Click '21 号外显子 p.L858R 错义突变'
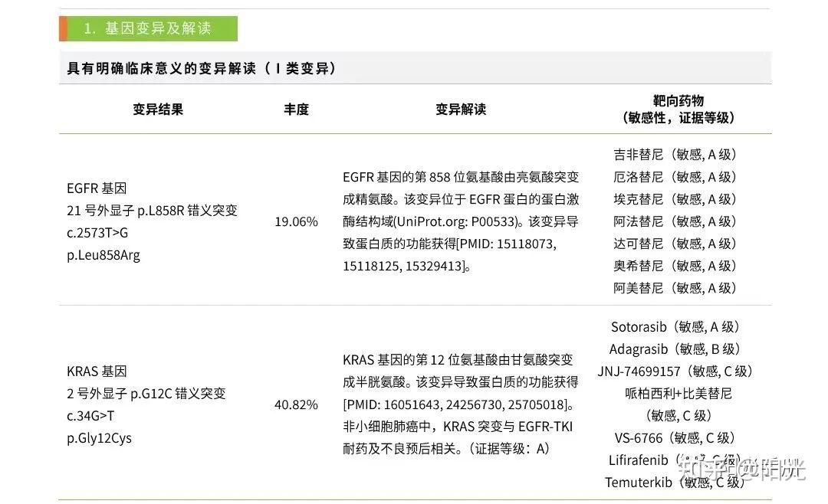 (x=152, y=211)
